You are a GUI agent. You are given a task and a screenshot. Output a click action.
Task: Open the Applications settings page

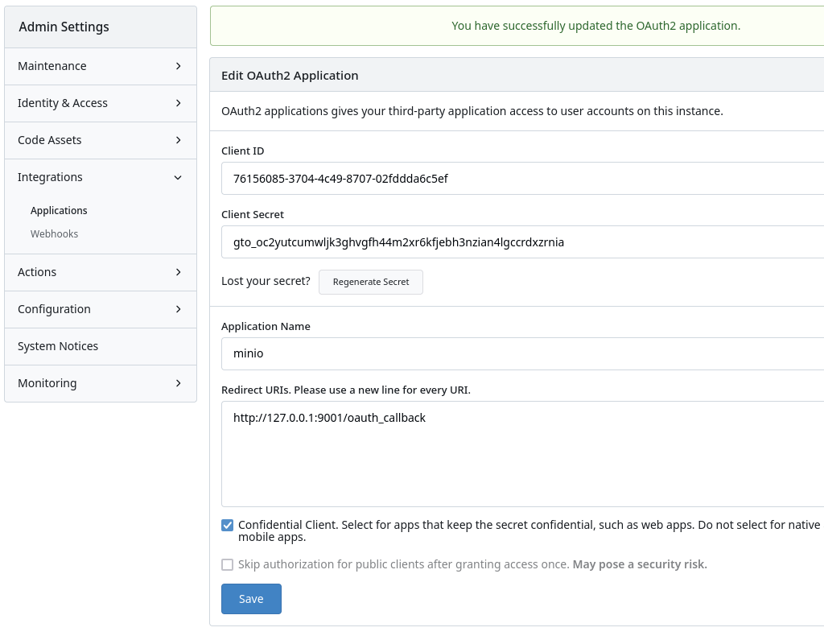point(59,211)
